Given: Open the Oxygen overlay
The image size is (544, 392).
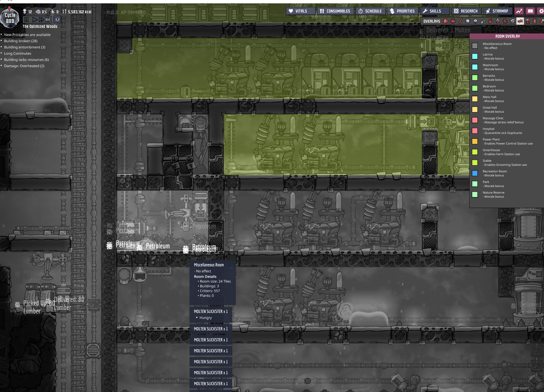Looking at the screenshot, I should [445, 21].
